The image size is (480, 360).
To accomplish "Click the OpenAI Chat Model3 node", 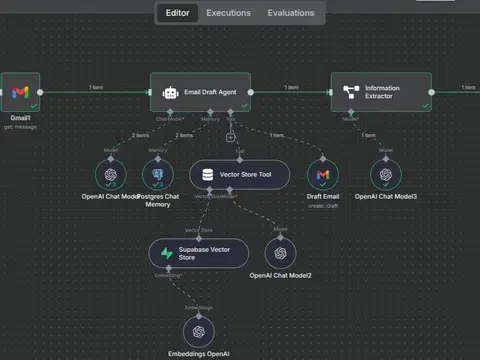I will point(386,175).
